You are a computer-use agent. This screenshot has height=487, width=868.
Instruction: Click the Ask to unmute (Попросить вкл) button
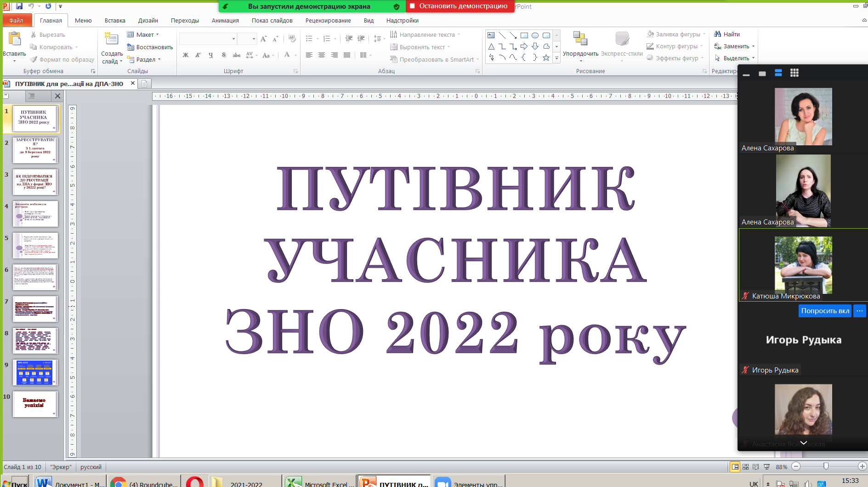tap(825, 311)
